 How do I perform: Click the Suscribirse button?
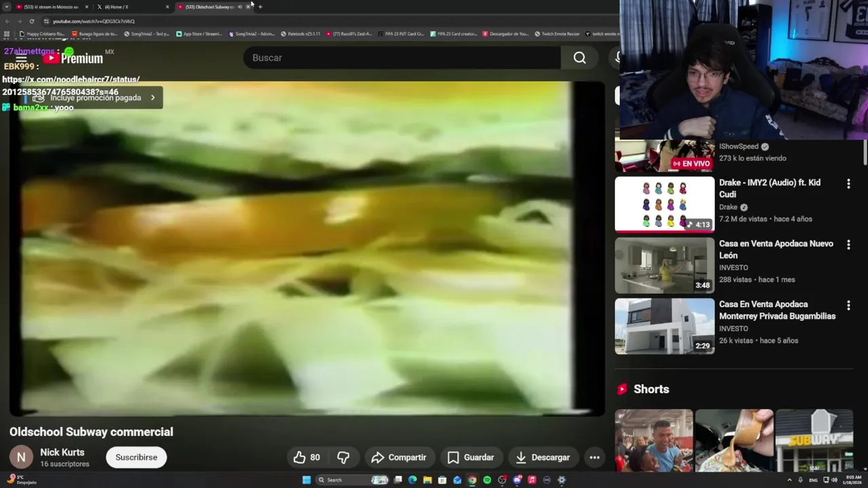[136, 457]
